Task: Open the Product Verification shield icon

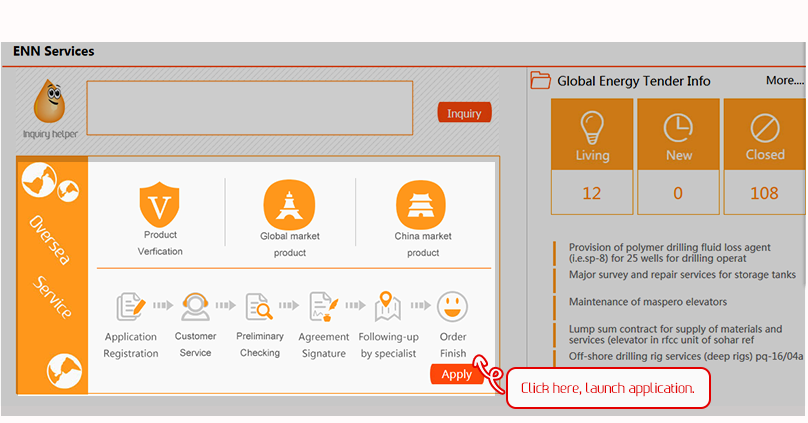Action: click(159, 204)
